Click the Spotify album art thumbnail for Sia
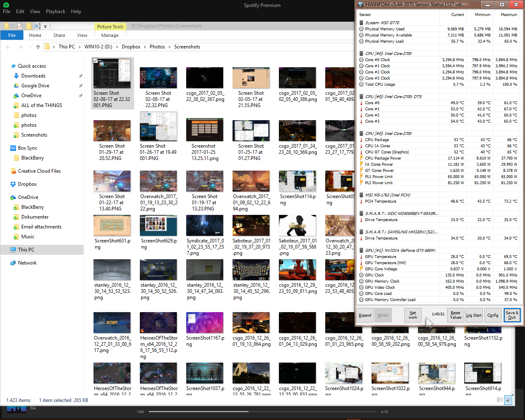Screen dimensions: 525x420 (17, 409)
